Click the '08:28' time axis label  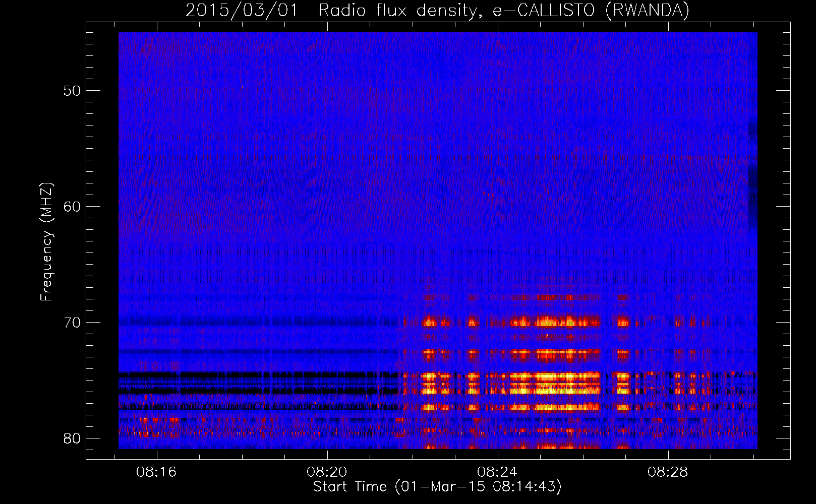(668, 472)
